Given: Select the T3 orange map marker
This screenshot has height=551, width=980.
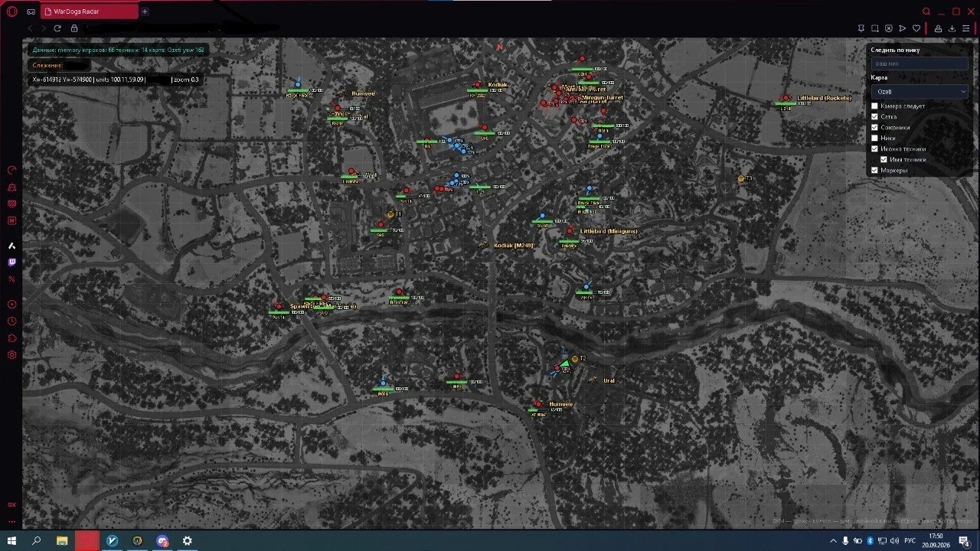Looking at the screenshot, I should click(741, 178).
